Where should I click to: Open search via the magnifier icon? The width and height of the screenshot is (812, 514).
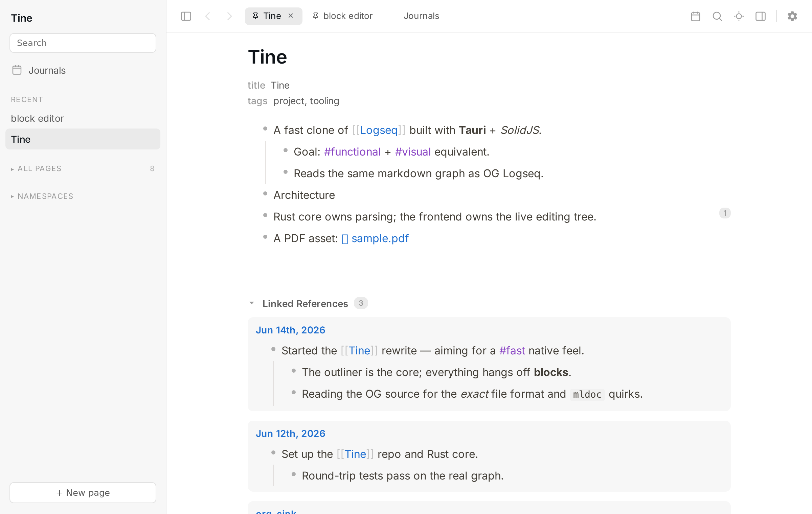tap(717, 16)
